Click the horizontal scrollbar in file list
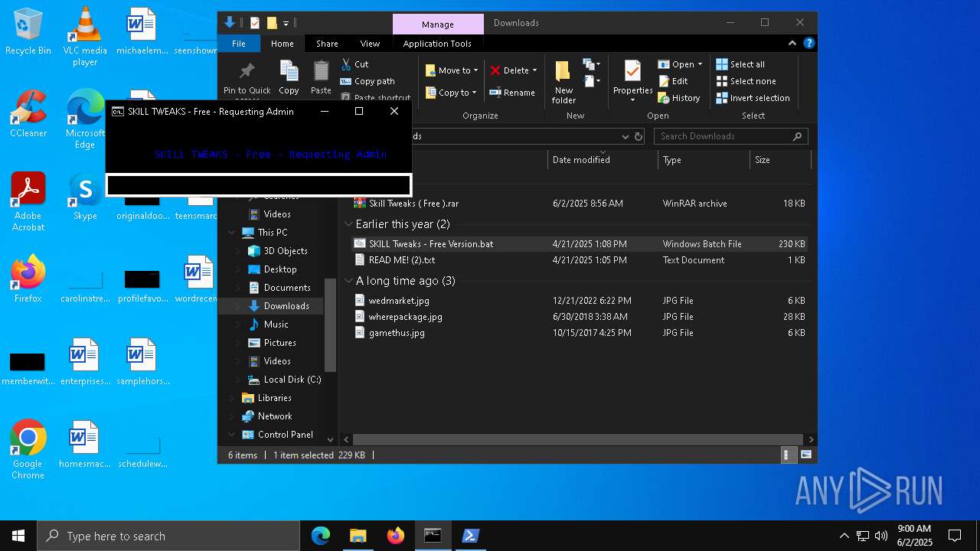Screen dimensions: 980x551 pyautogui.click(x=578, y=439)
